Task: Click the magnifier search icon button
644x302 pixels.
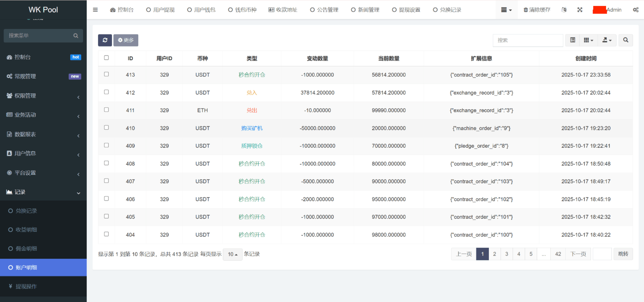Action: (625, 40)
